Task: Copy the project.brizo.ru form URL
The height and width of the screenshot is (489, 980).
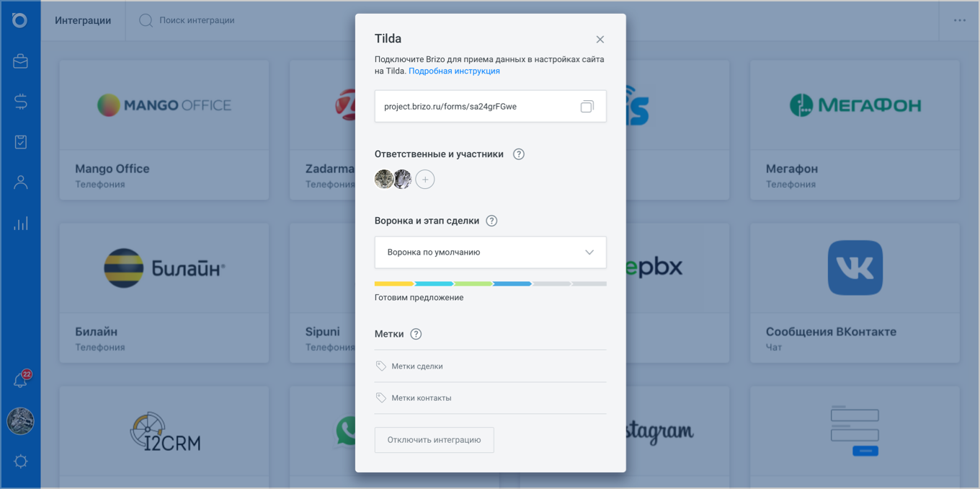Action: [x=587, y=107]
